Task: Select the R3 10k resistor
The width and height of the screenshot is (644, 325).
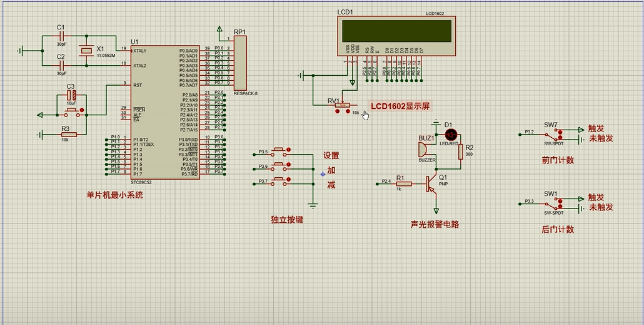Action: click(x=68, y=134)
